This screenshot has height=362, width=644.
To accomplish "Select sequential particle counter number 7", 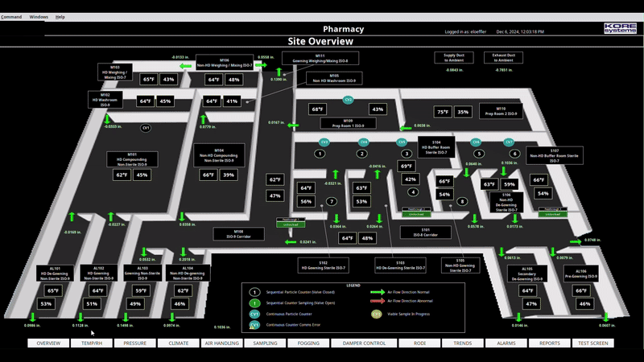I will (331, 201).
